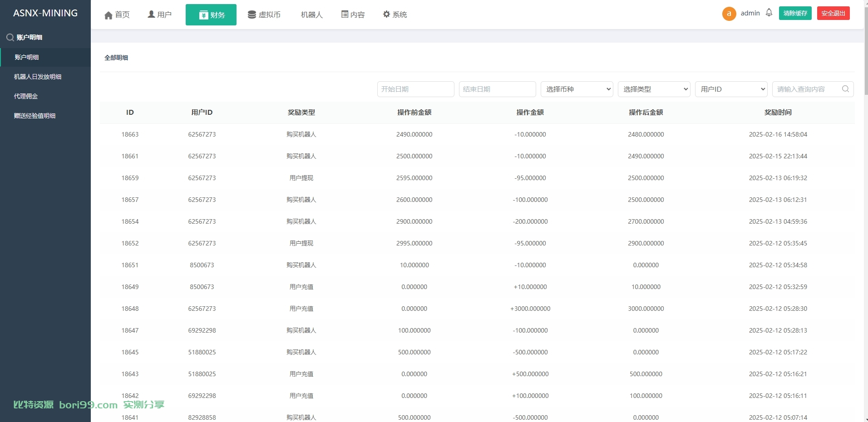This screenshot has height=422, width=868.
Task: Click 购买机器人 in row 18657
Action: tap(301, 200)
